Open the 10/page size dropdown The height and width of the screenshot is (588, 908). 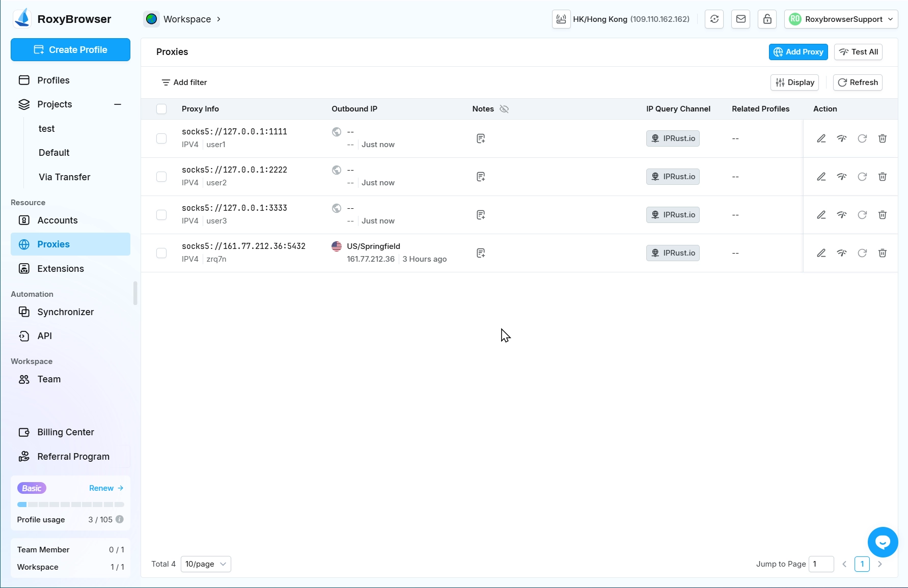(206, 564)
